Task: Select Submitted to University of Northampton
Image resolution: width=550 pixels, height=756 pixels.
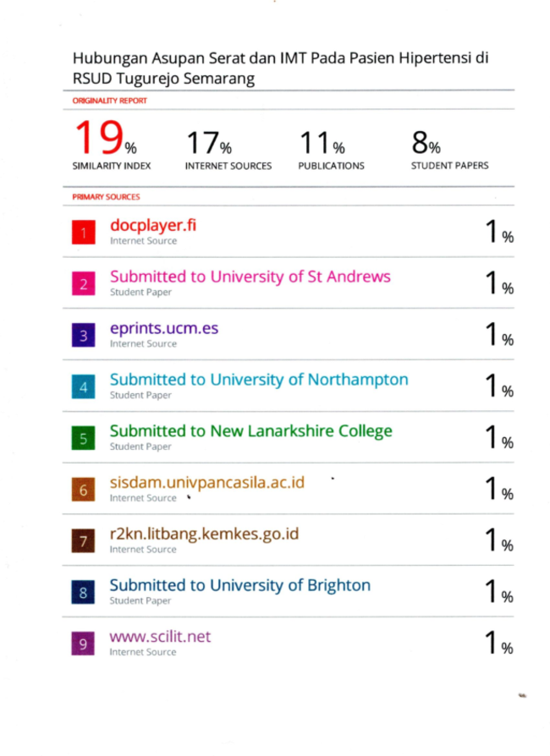Action: 259,380
